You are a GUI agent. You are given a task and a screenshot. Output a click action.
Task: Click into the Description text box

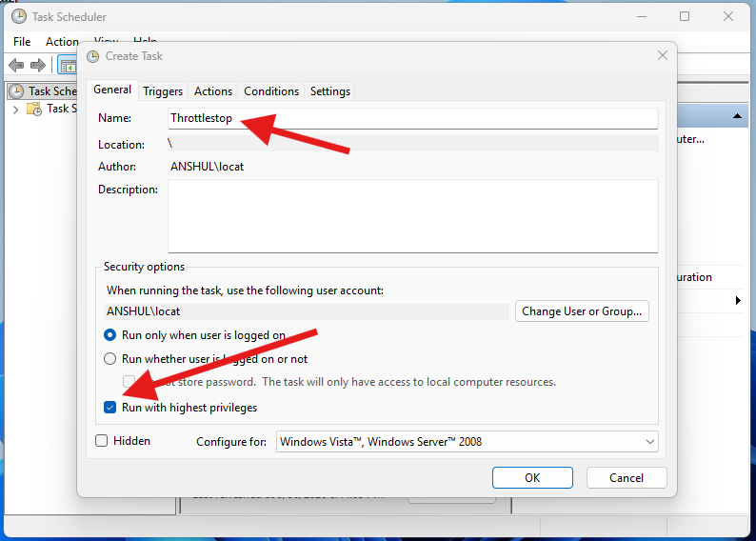(413, 216)
